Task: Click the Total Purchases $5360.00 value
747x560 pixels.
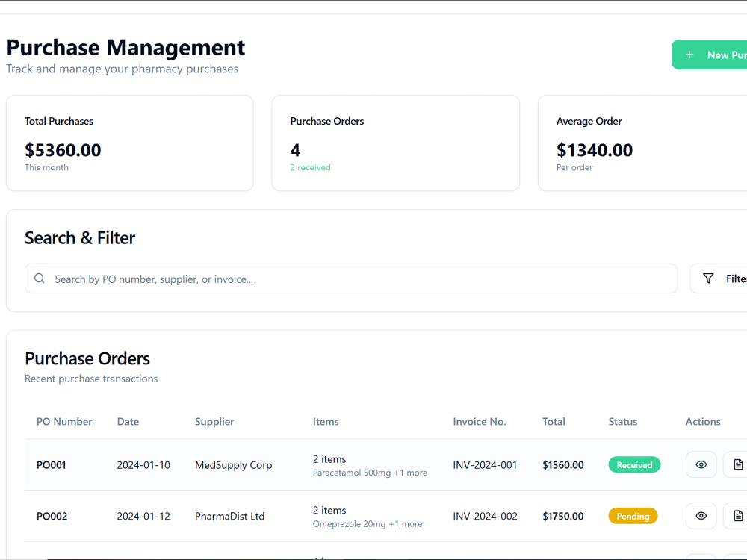Action: [63, 150]
